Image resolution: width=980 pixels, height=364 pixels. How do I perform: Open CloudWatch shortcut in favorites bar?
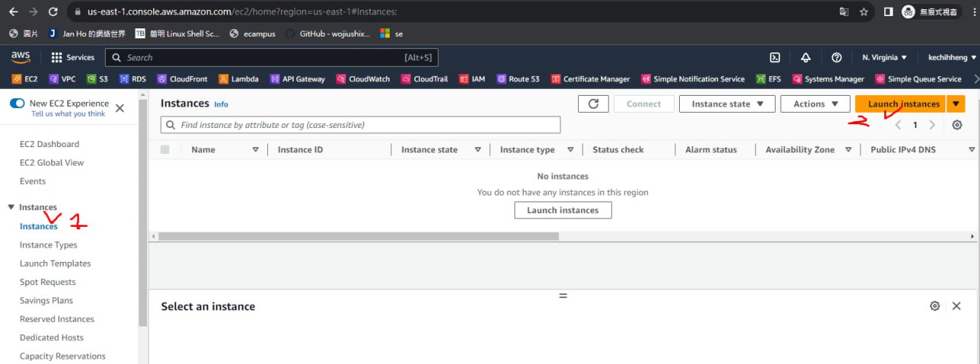(363, 79)
